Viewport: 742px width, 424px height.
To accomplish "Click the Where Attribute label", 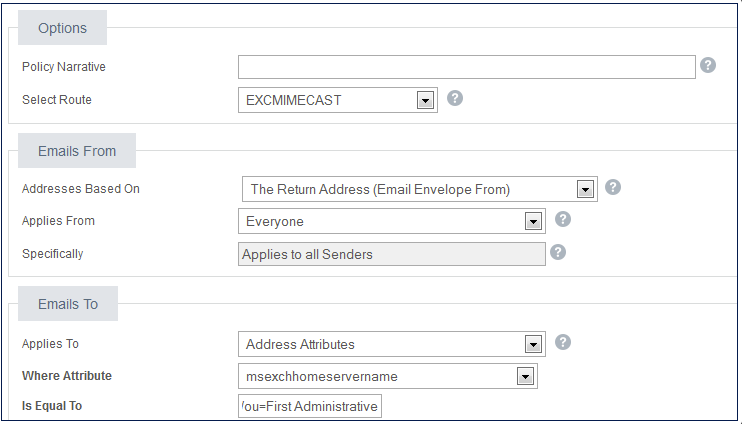I will [67, 376].
